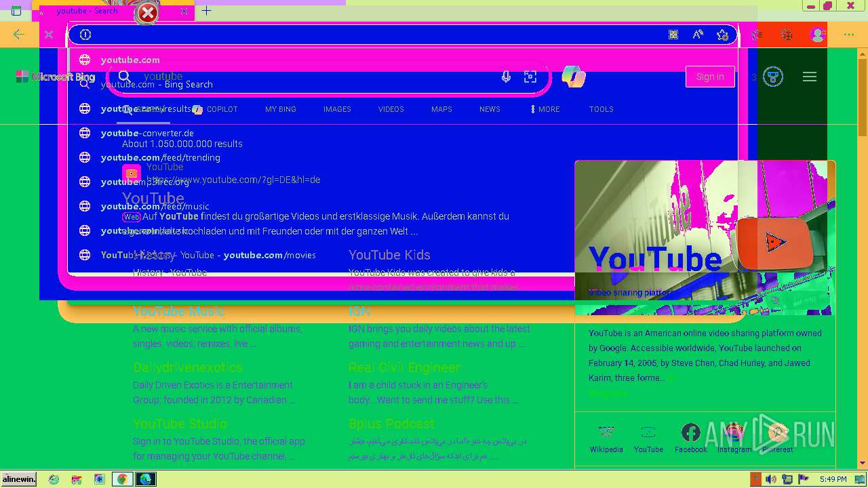Open the YouTube Music result link

(178, 311)
